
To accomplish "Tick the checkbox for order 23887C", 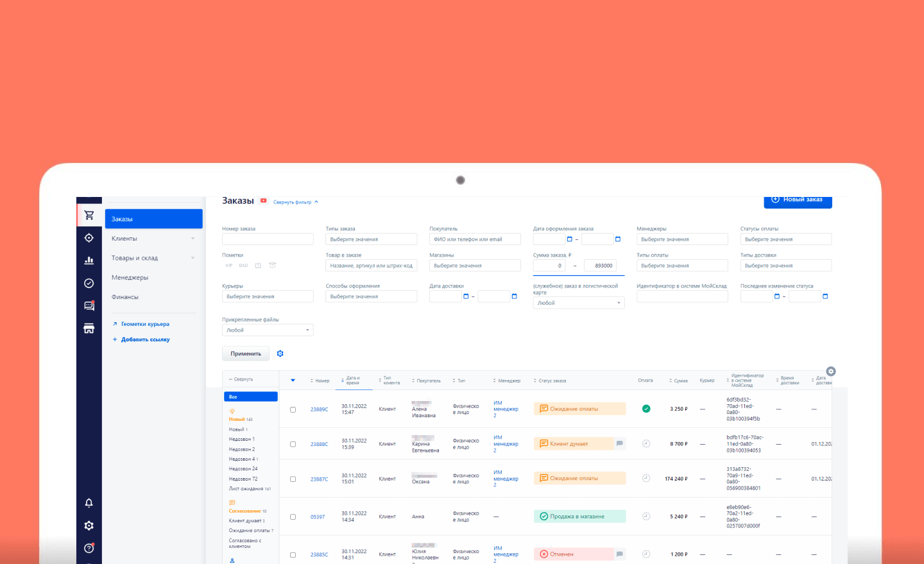I will (x=293, y=479).
